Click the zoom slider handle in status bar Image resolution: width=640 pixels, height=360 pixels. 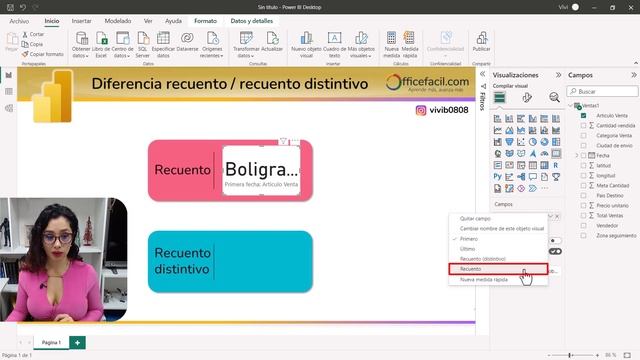coord(570,355)
